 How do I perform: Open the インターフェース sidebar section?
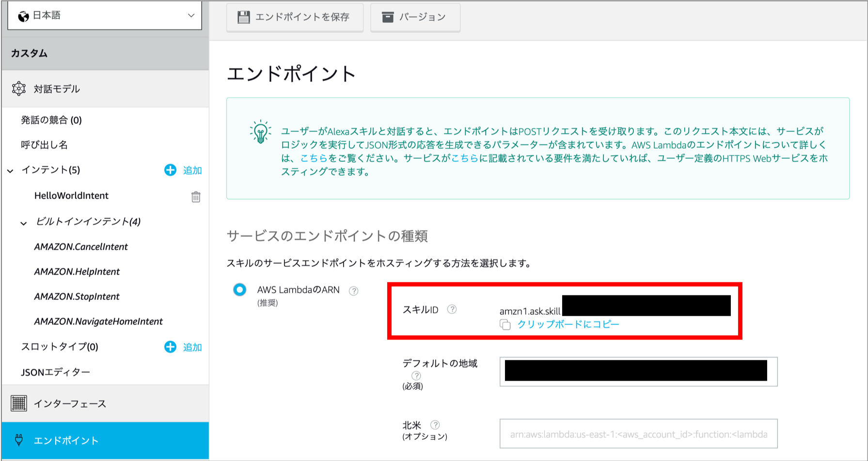69,403
